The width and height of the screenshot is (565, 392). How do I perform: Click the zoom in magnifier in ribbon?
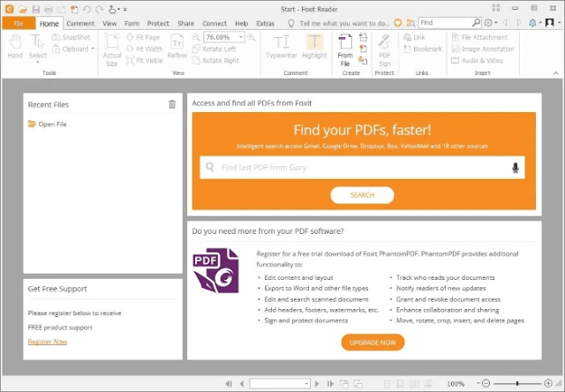click(251, 37)
